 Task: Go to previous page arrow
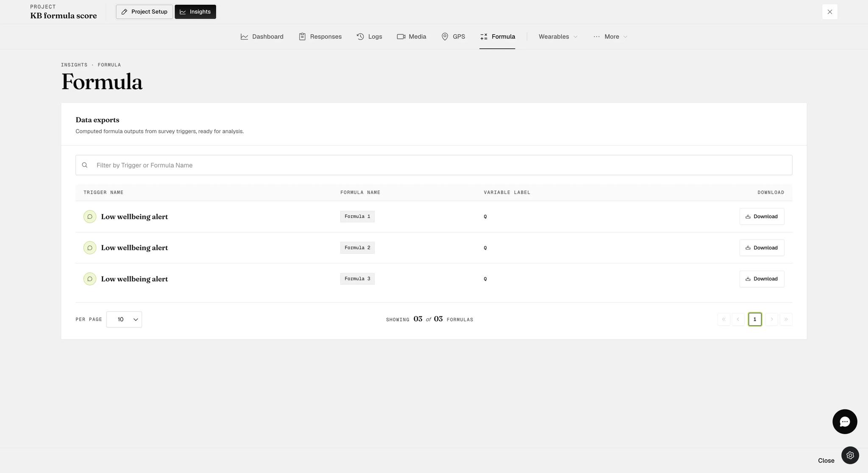coord(738,319)
